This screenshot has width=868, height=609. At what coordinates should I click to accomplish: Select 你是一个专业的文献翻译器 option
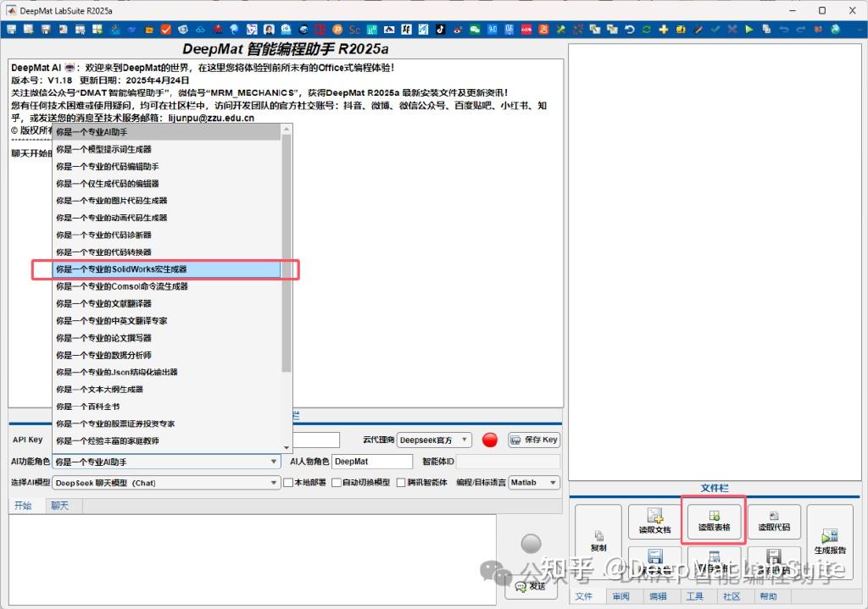click(x=167, y=304)
